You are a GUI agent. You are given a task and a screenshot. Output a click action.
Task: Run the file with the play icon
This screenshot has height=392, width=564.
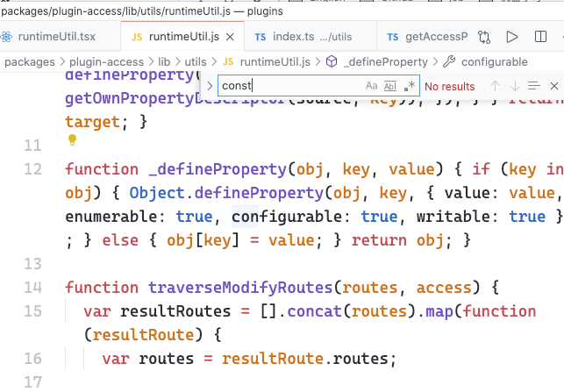coord(512,37)
